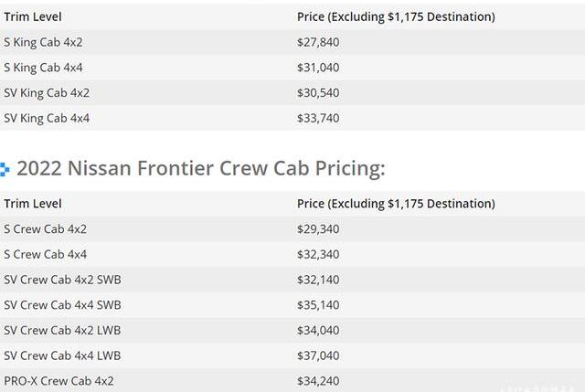Select SV Crew Cab 4x2 SWB trim
This screenshot has width=585, height=392.
pyautogui.click(x=62, y=280)
